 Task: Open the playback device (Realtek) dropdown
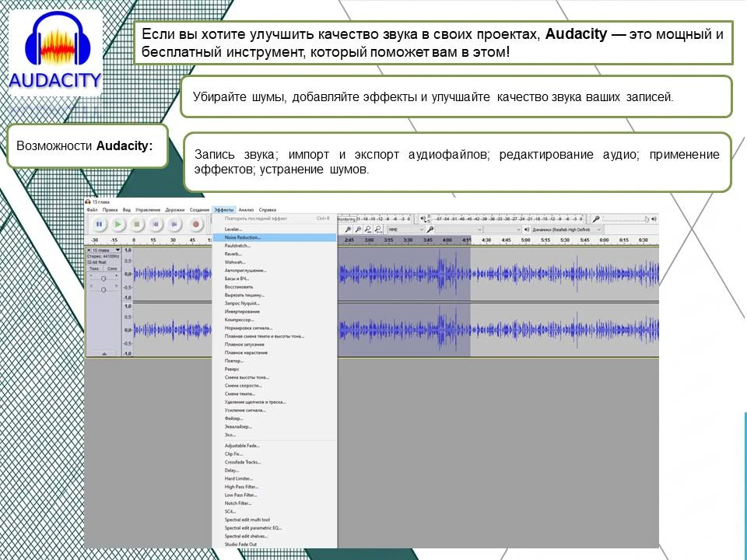(x=566, y=229)
